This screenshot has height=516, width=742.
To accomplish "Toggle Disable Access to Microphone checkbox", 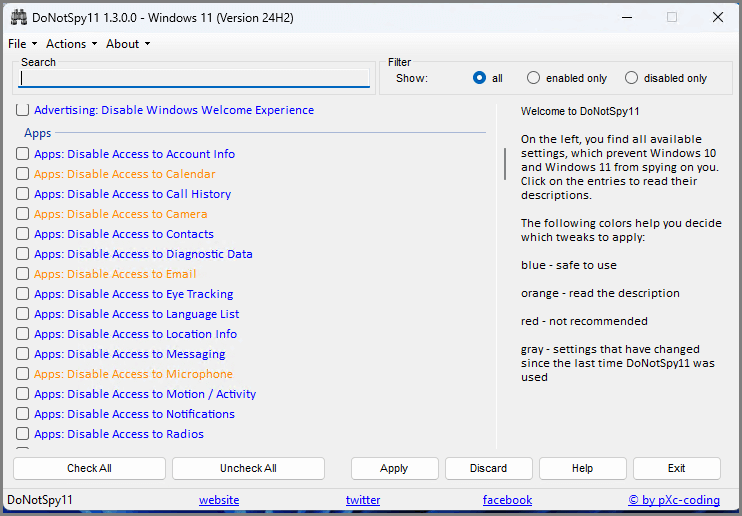I will [x=23, y=374].
